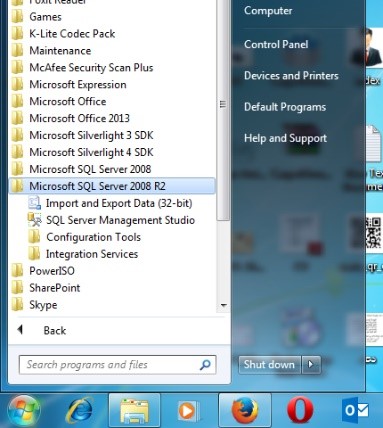
Task: Open Windows Explorer from the taskbar
Action: (134, 410)
